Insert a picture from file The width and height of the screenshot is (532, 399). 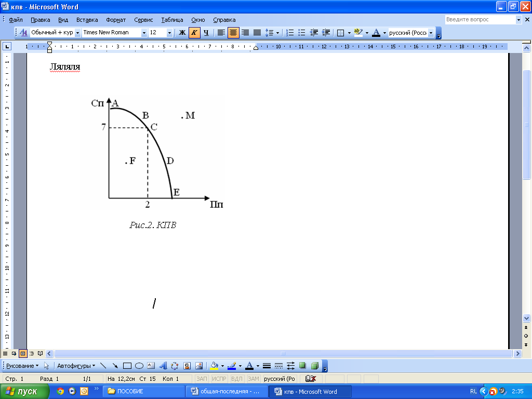[199, 366]
